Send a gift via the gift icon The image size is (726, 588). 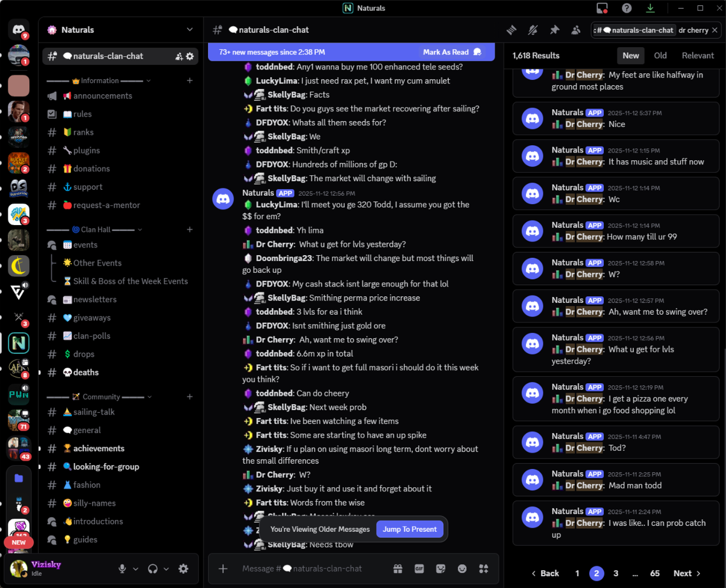pyautogui.click(x=398, y=569)
